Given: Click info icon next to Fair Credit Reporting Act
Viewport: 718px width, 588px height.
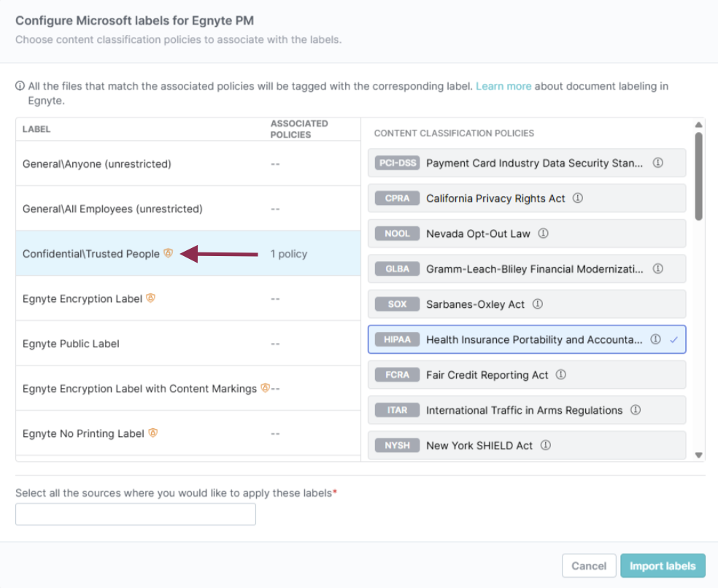Looking at the screenshot, I should (x=561, y=375).
